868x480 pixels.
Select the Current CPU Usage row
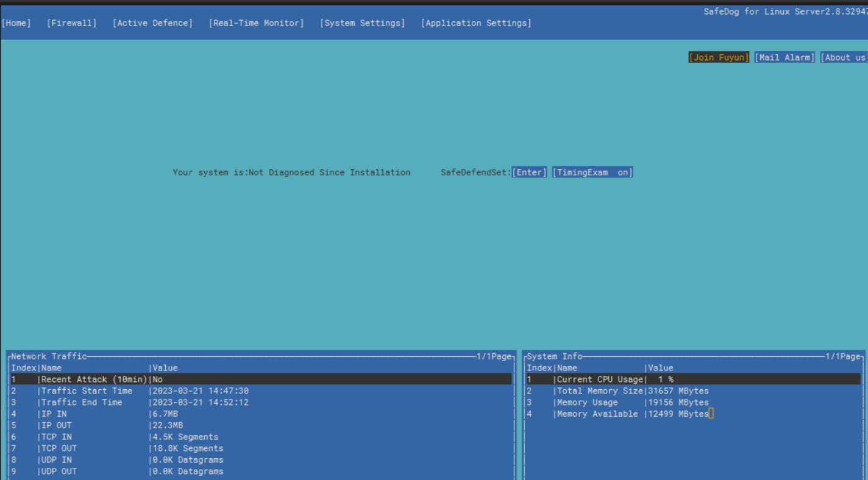tap(693, 379)
